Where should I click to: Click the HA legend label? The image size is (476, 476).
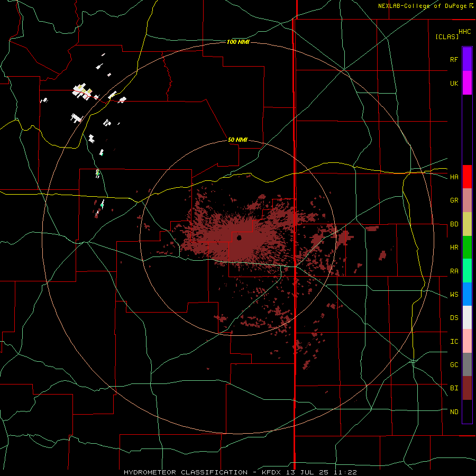454,177
